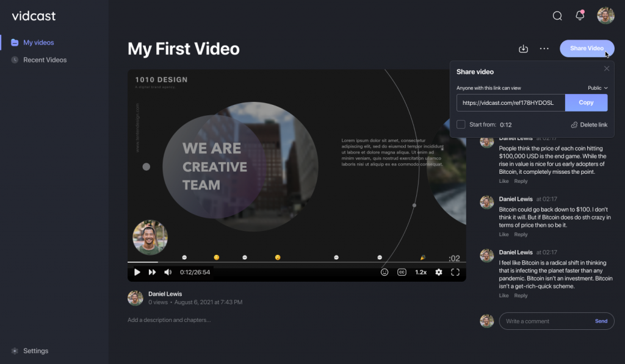
Task: Select My videos in the sidebar
Action: pos(38,42)
